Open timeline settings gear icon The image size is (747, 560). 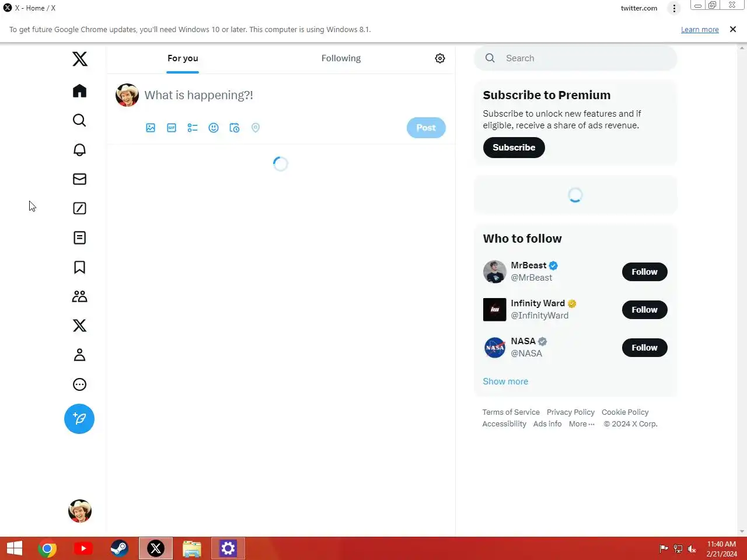click(440, 58)
